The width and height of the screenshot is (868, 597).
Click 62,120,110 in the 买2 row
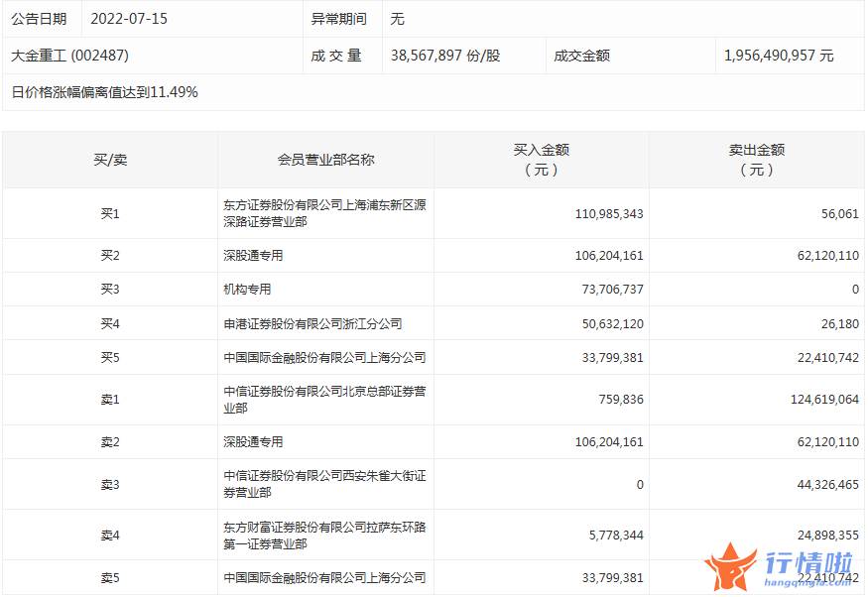coord(828,255)
